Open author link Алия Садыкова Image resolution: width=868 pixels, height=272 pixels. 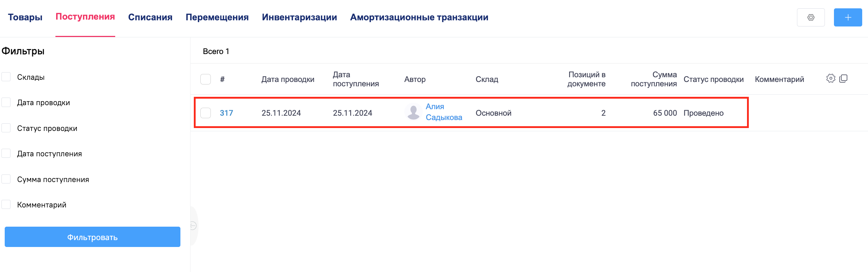[x=444, y=112]
